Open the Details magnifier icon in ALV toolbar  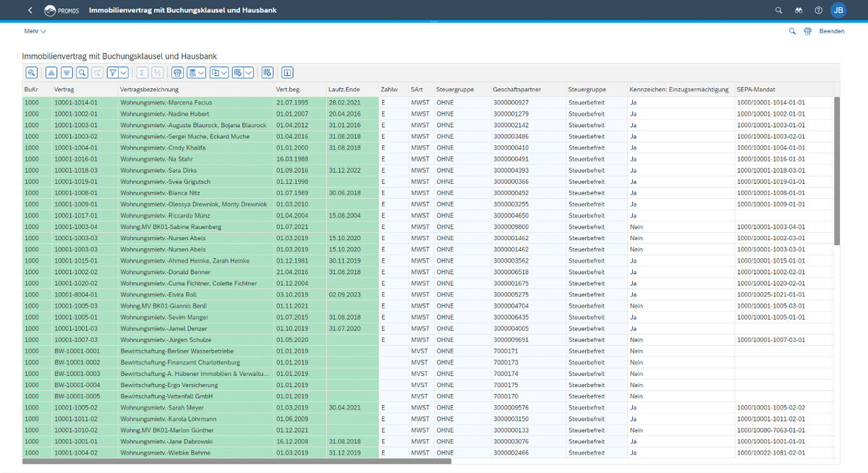coord(32,72)
